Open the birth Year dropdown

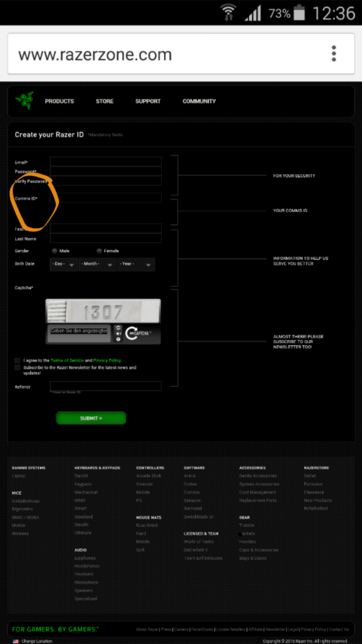(x=136, y=264)
